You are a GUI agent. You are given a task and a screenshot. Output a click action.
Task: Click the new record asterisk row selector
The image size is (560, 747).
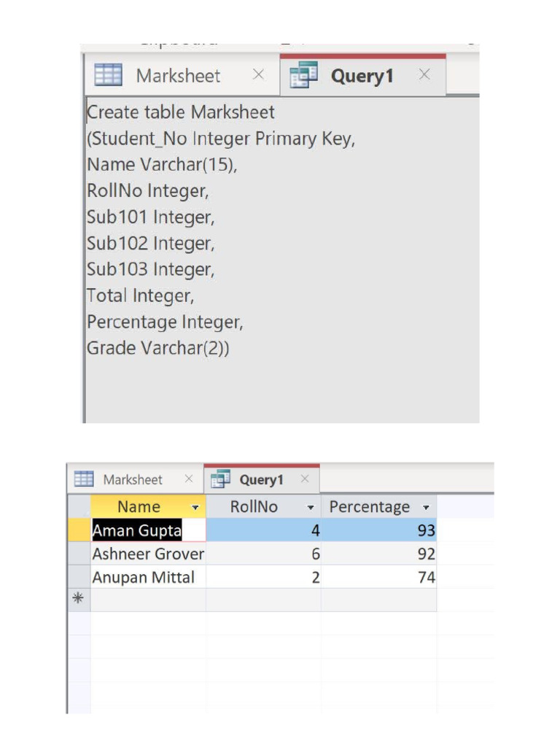(78, 600)
